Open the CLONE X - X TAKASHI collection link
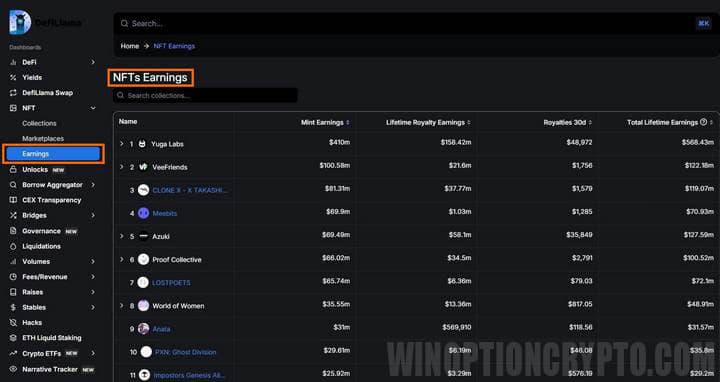720x382 pixels. pyautogui.click(x=190, y=190)
